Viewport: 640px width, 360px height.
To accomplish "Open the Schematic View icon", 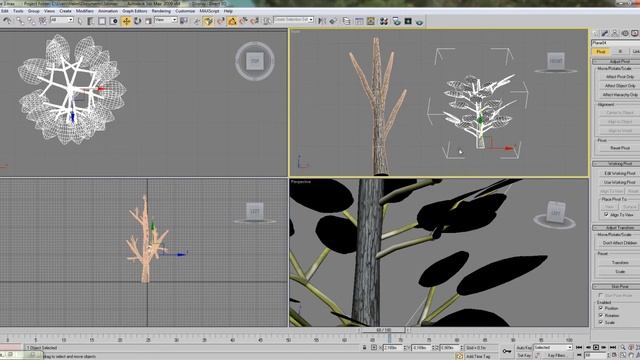I will [371, 21].
